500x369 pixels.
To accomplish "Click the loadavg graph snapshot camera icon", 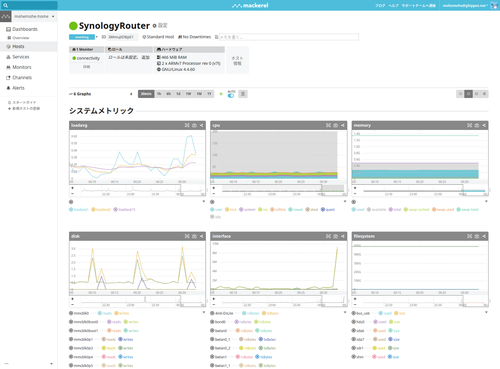I will pos(194,125).
